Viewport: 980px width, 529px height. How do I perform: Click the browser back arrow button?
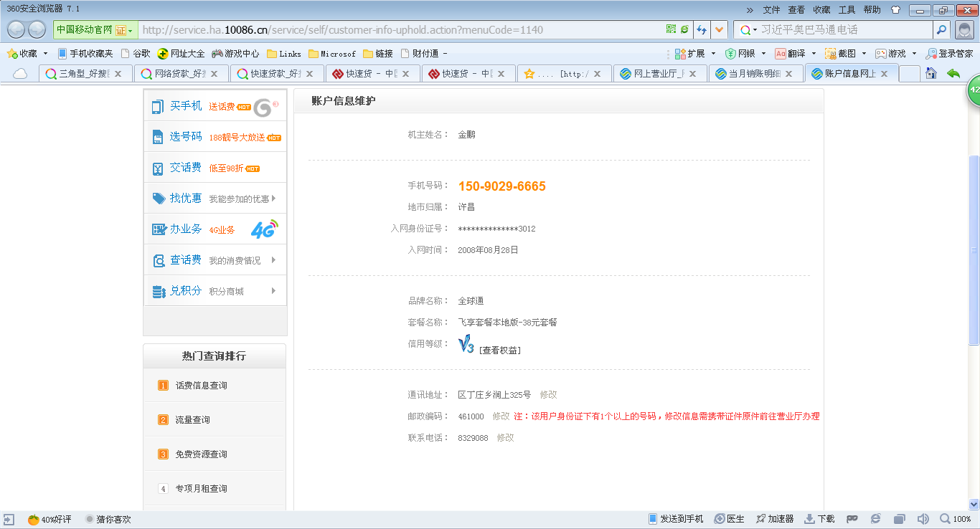(17, 30)
